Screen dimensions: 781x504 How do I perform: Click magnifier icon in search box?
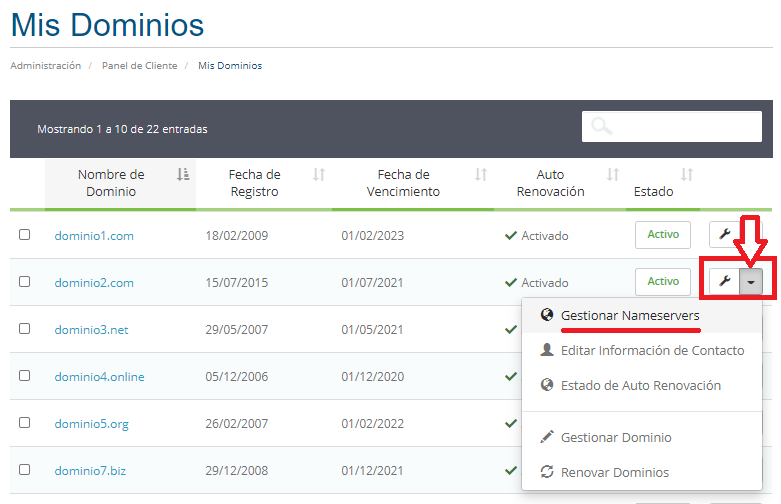[601, 126]
